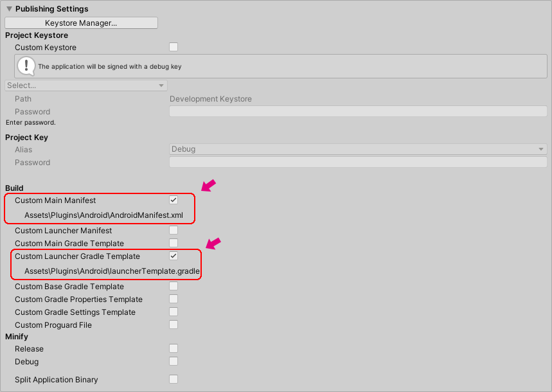Click the Custom Launcher Gradle Template label
The width and height of the screenshot is (552, 392).
click(x=77, y=256)
